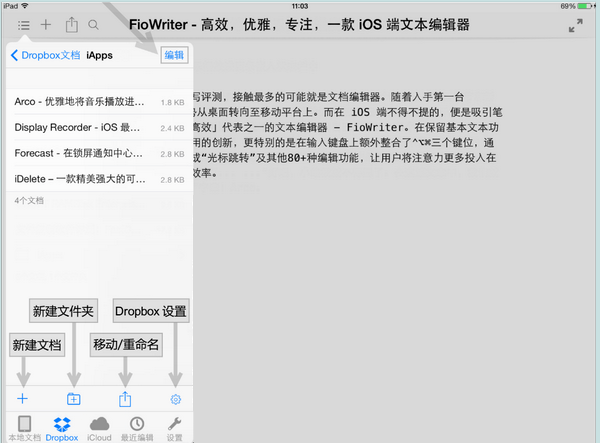Switch to iCloud tab
This screenshot has height=443, width=600.
(99, 428)
